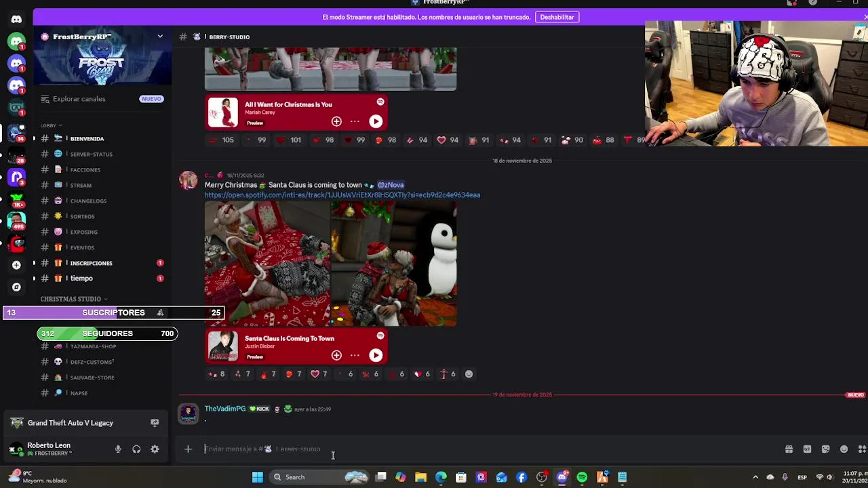Viewport: 868px width, 488px height.
Task: Add a new reaction to zNova message
Action: tap(469, 374)
